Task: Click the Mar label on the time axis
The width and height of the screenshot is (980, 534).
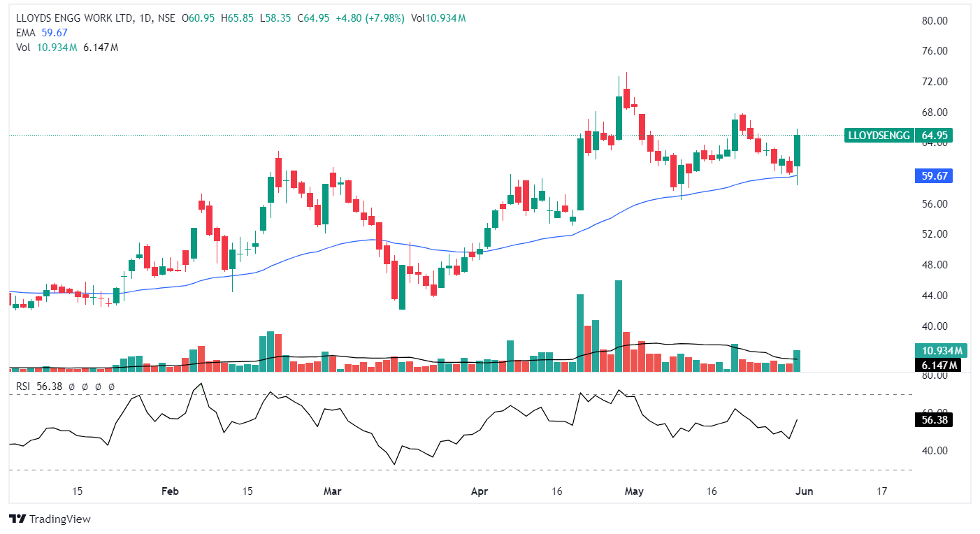Action: [332, 491]
